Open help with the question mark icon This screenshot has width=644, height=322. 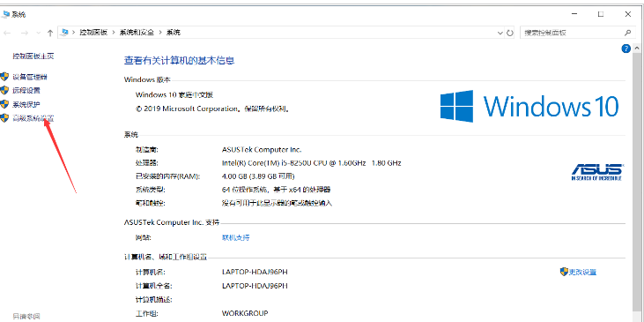click(625, 49)
